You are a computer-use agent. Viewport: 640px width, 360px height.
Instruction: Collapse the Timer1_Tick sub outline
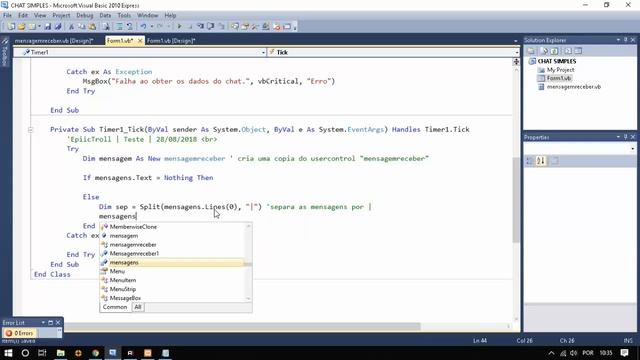(x=31, y=130)
